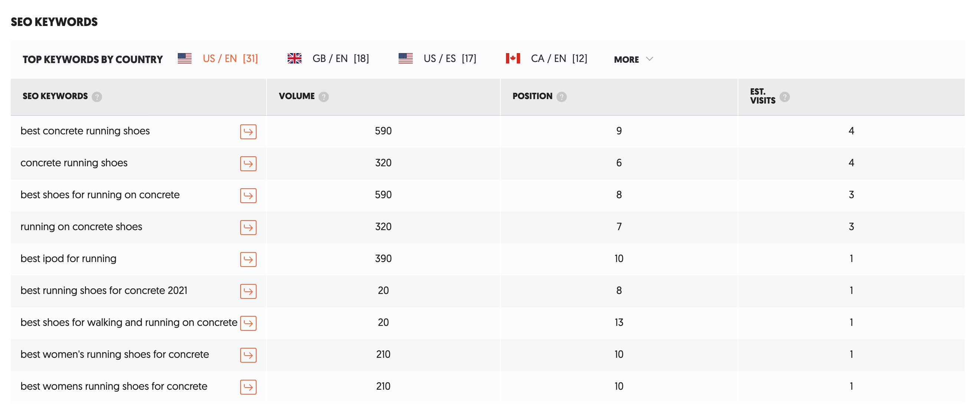Click volume 20 for 'best running shoes for concrete 2021'

click(383, 291)
